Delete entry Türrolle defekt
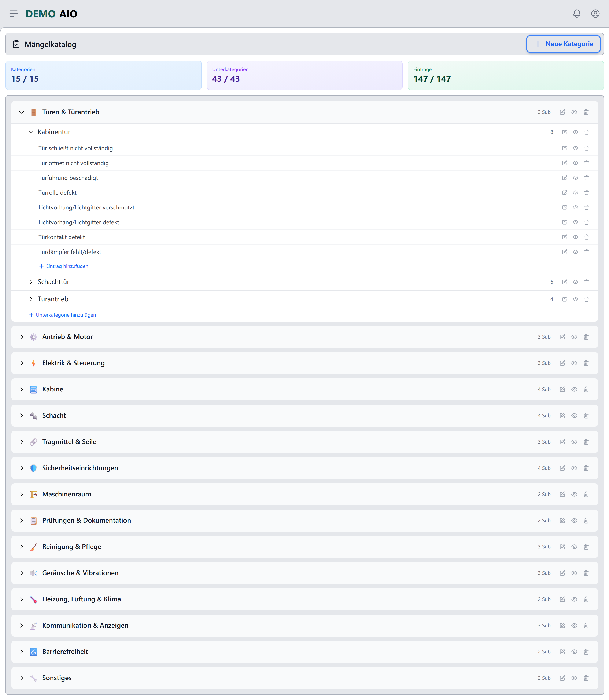 pyautogui.click(x=587, y=193)
